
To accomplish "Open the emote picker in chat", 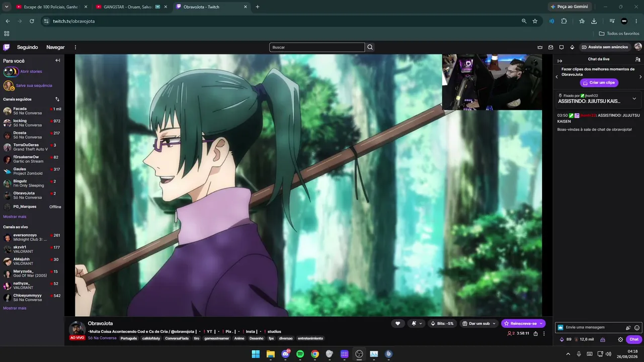I will click(637, 327).
